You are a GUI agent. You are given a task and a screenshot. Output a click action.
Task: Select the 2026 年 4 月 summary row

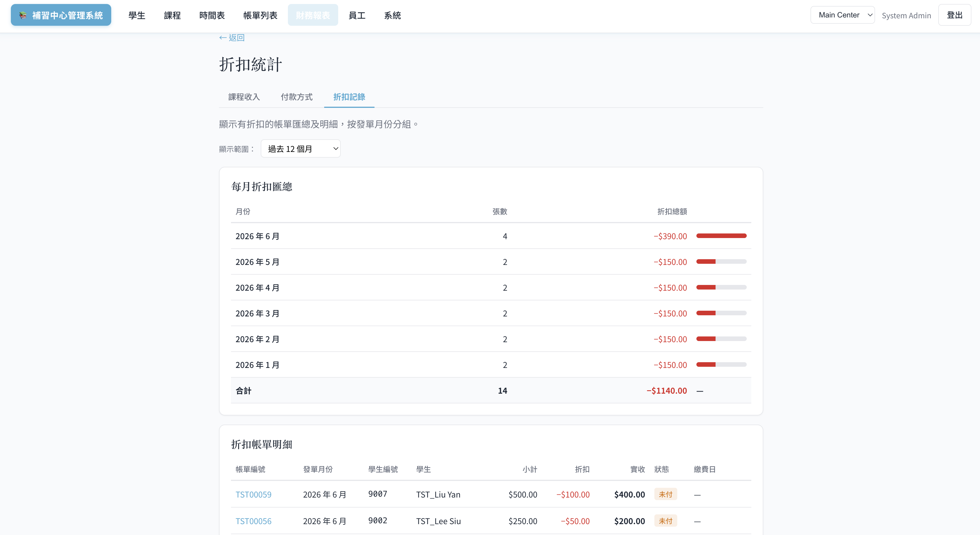491,288
